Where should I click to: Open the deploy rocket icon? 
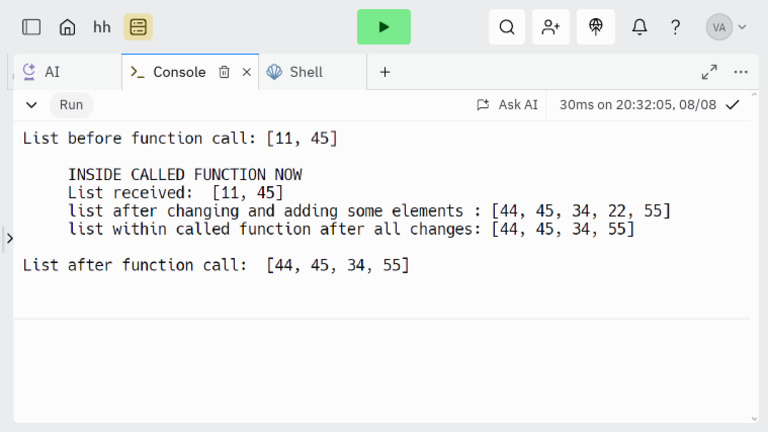(x=596, y=27)
